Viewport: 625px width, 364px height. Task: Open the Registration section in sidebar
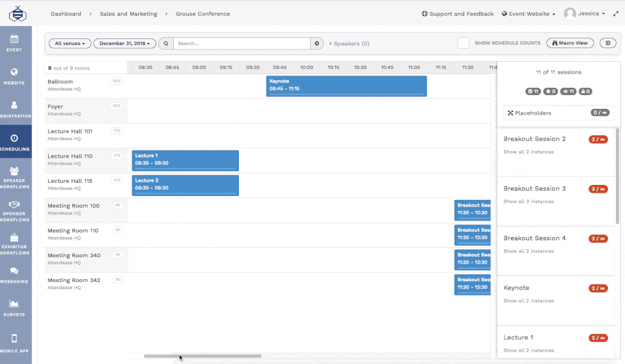click(14, 109)
